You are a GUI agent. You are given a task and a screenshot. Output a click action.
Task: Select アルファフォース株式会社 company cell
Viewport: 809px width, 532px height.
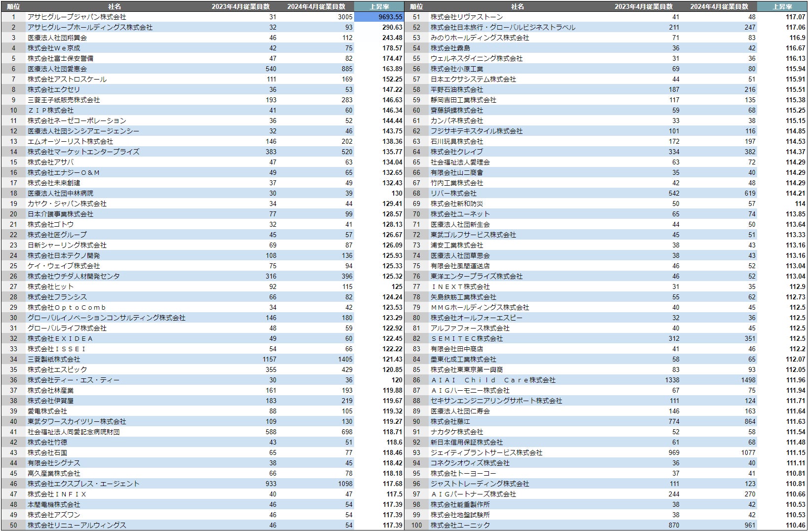470,328
